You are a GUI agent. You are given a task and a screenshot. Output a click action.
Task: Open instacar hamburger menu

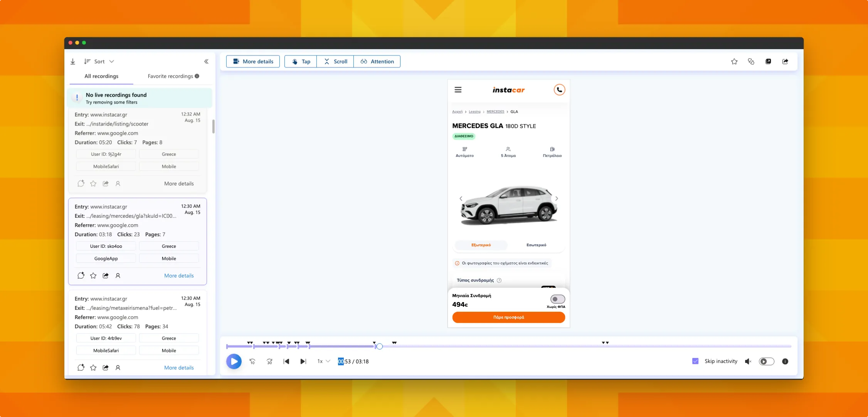458,90
